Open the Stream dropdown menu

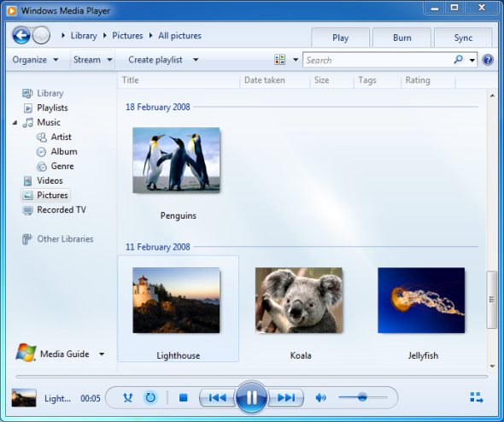pos(92,60)
